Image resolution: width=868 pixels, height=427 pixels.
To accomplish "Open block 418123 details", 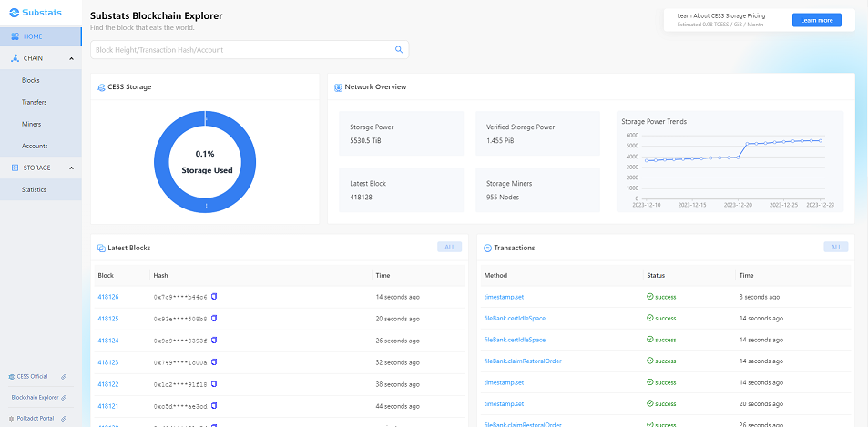I will tap(108, 362).
